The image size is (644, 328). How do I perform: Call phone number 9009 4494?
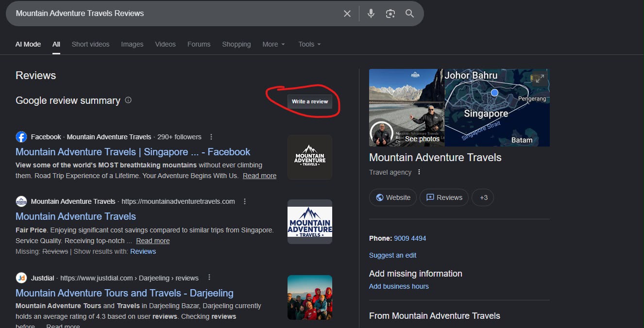tap(410, 238)
